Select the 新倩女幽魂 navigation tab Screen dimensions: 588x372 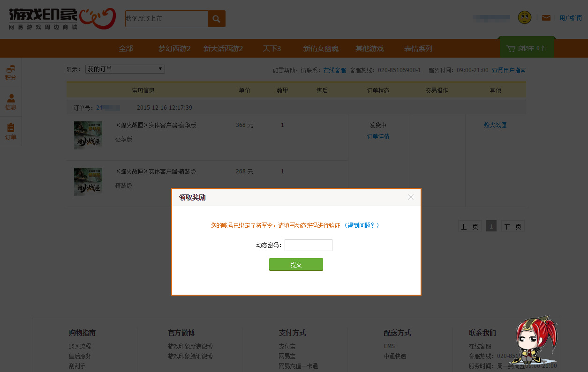tap(321, 48)
